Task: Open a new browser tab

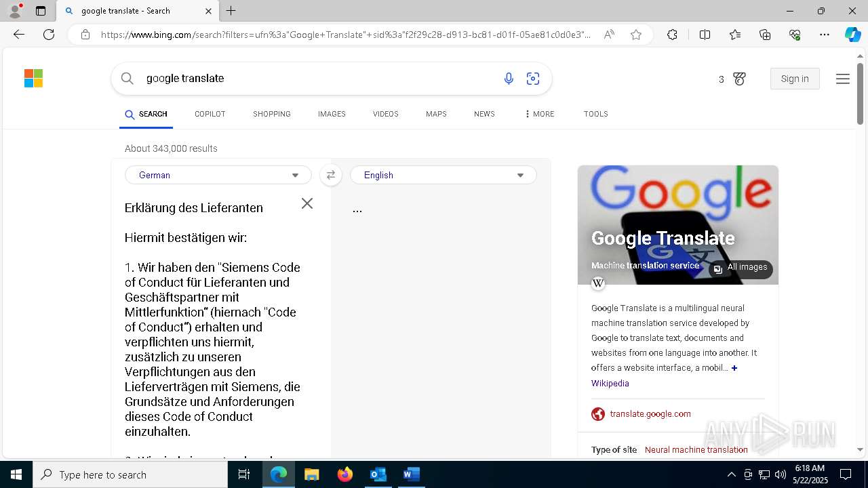Action: click(231, 11)
